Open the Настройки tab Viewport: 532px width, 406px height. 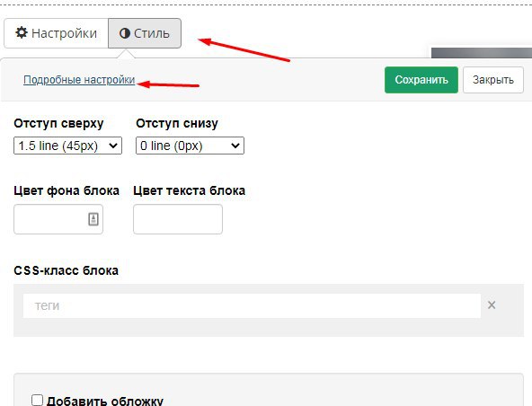[x=57, y=33]
